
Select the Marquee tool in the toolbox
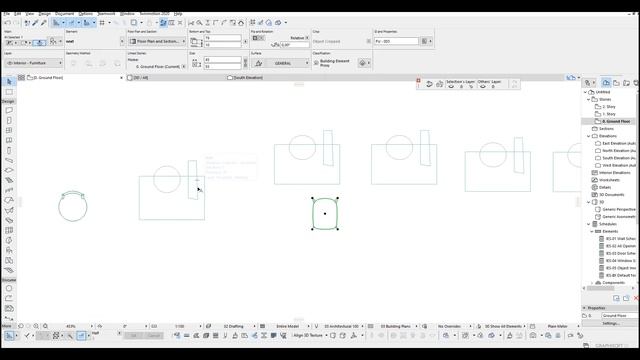click(9, 92)
